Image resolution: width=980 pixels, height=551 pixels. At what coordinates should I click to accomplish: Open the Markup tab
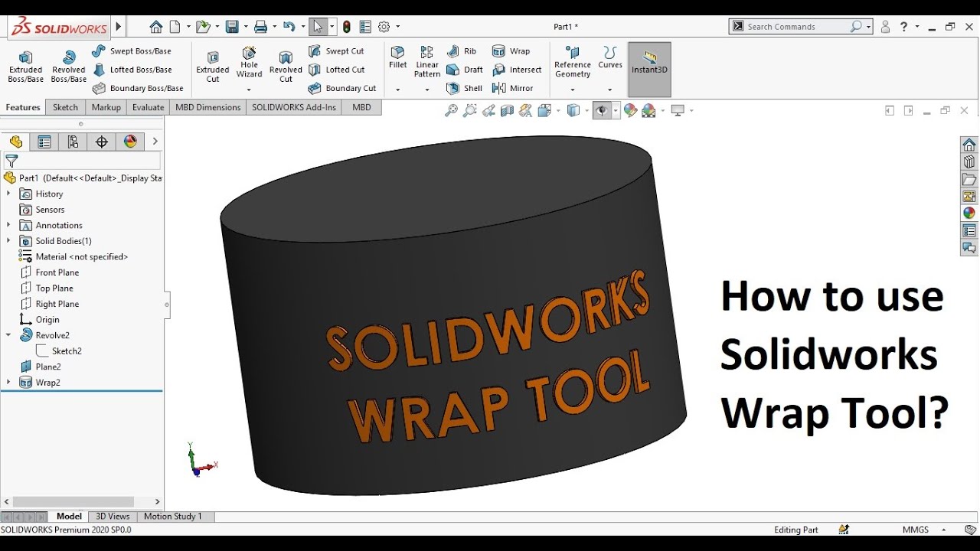[106, 107]
